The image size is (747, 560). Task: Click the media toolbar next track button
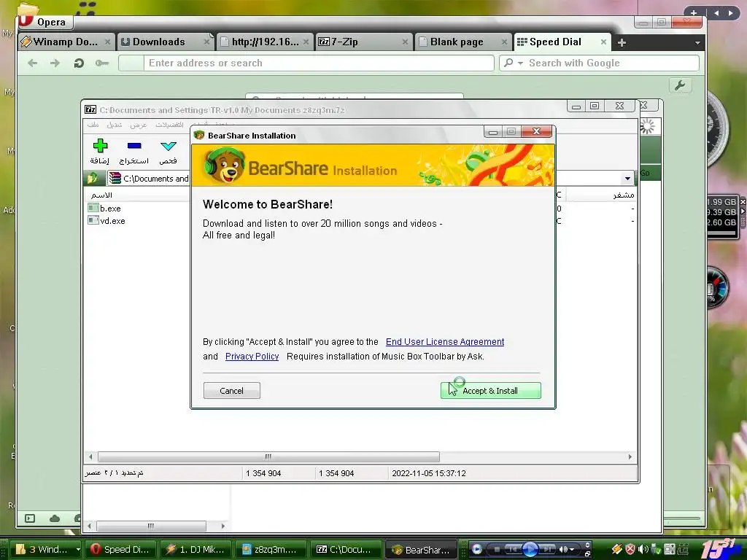(x=547, y=549)
